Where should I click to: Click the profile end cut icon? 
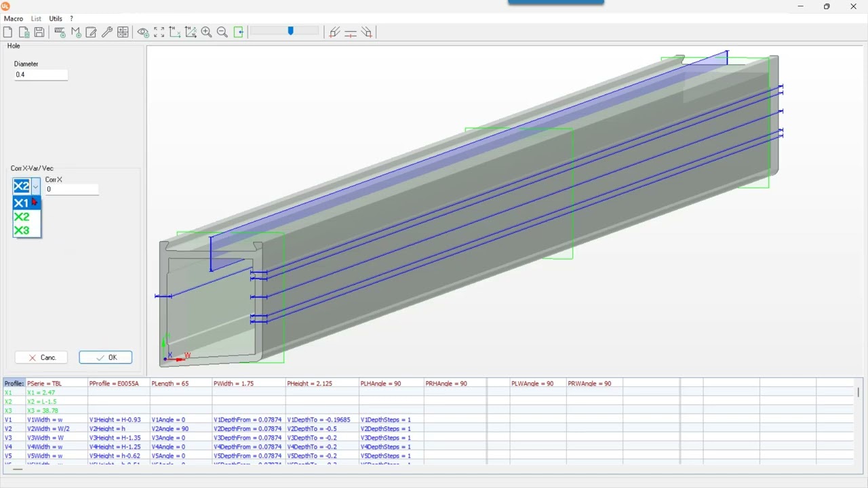coord(334,32)
